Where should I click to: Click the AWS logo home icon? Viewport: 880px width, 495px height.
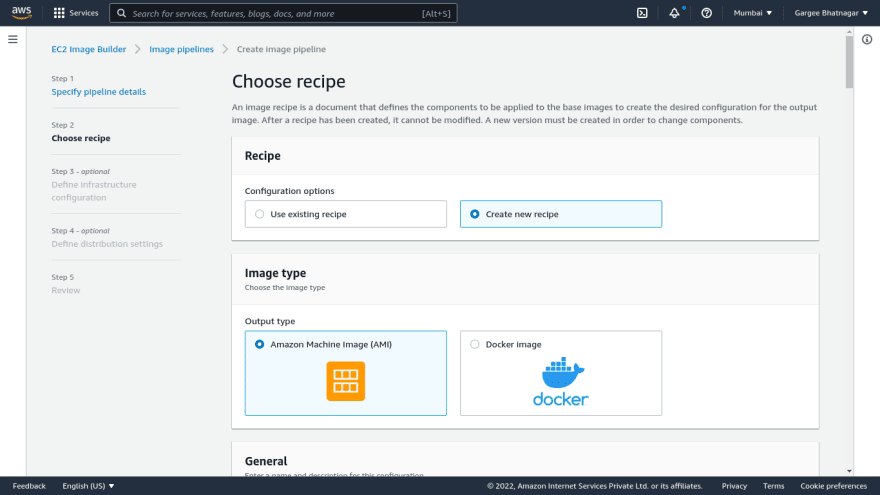pyautogui.click(x=21, y=13)
